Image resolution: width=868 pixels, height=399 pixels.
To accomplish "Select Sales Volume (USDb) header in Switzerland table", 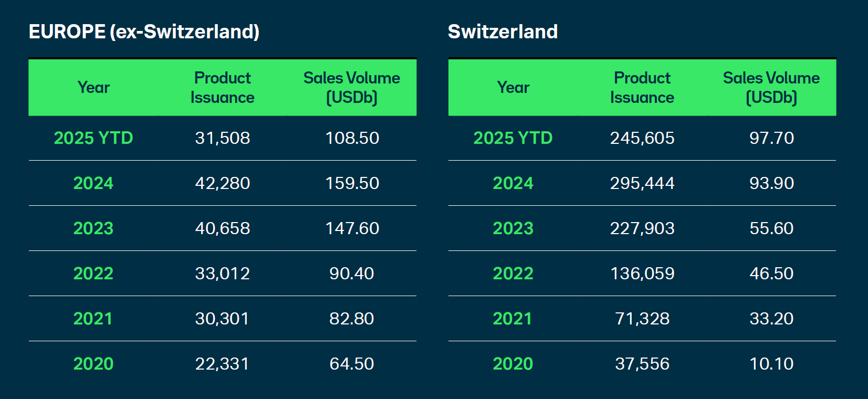I will pos(771,87).
